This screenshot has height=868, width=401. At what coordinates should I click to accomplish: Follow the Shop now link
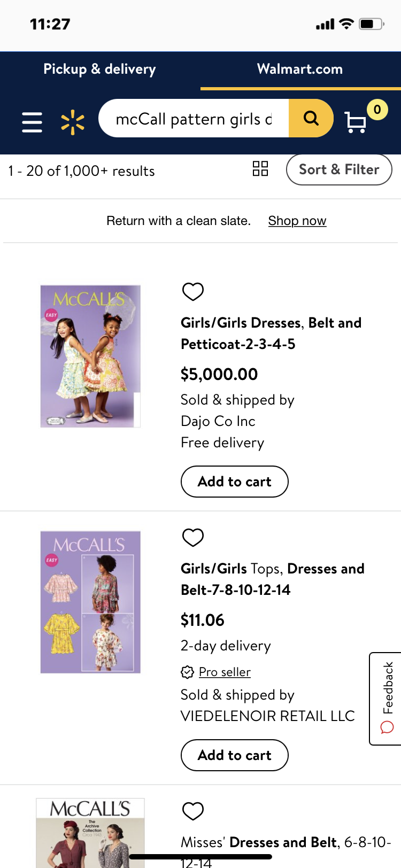click(297, 221)
